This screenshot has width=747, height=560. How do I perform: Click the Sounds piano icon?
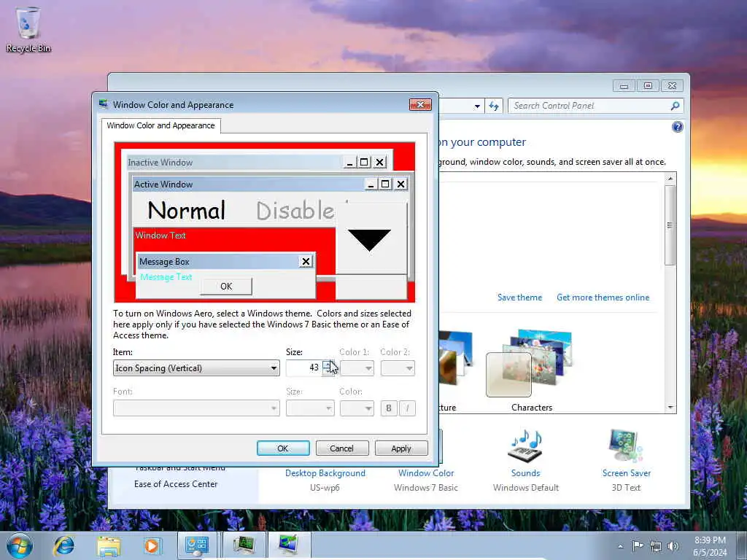pyautogui.click(x=526, y=446)
